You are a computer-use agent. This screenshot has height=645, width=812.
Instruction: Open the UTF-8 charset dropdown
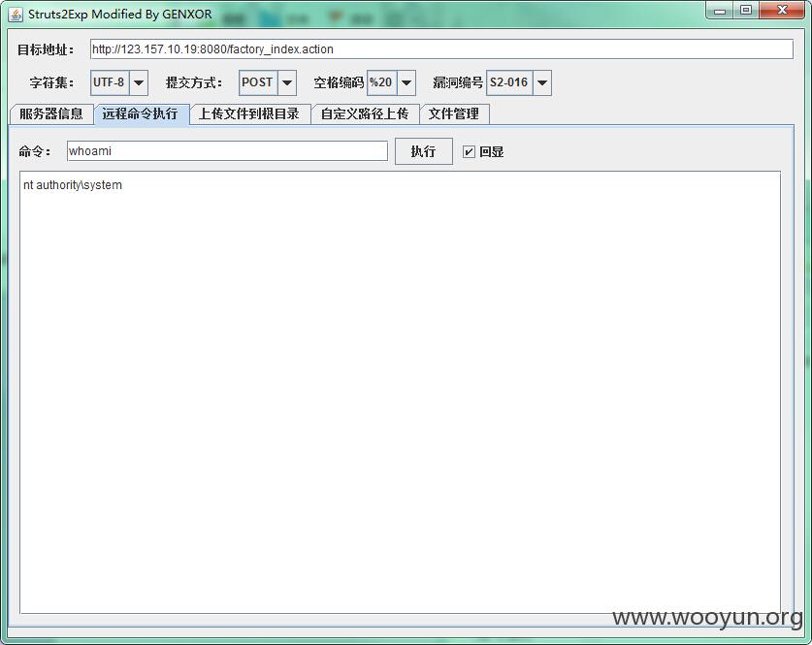(139, 82)
